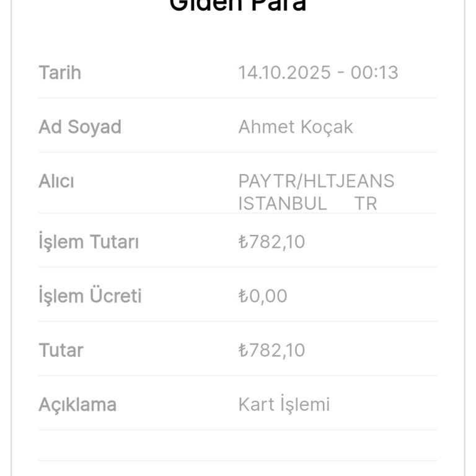Select the Açıklama label
The width and height of the screenshot is (476, 476).
click(77, 405)
